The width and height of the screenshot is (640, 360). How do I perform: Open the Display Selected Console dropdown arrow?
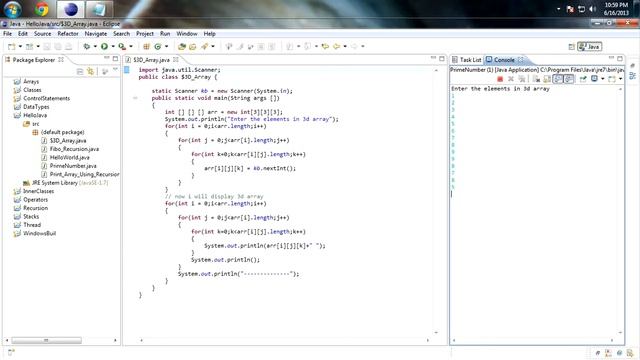coord(603,79)
